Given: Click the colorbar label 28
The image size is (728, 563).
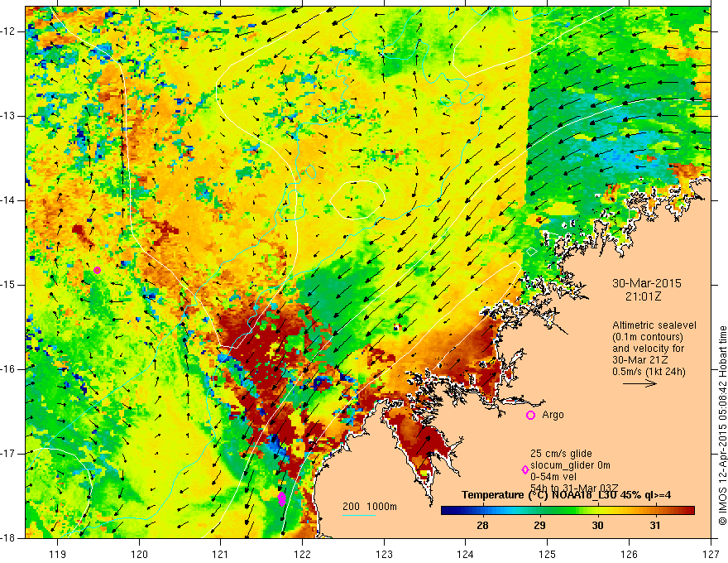Looking at the screenshot, I should [x=482, y=526].
